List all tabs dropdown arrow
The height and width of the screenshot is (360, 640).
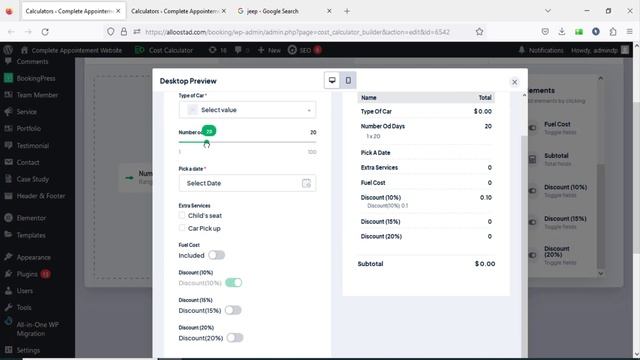coord(548,11)
